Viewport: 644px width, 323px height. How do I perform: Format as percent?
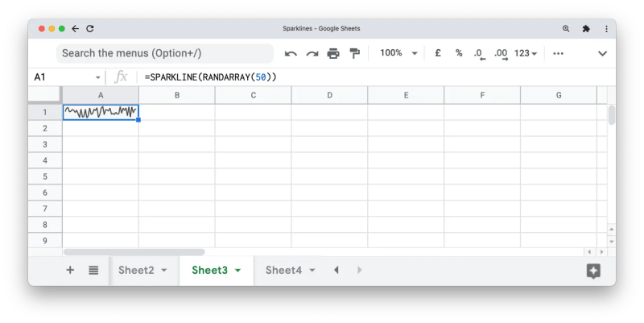(459, 53)
